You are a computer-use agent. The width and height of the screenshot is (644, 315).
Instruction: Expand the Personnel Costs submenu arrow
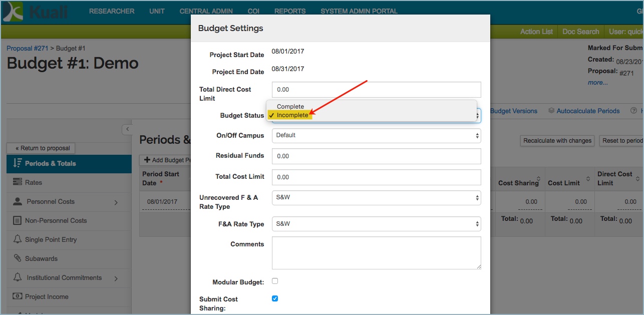(116, 202)
